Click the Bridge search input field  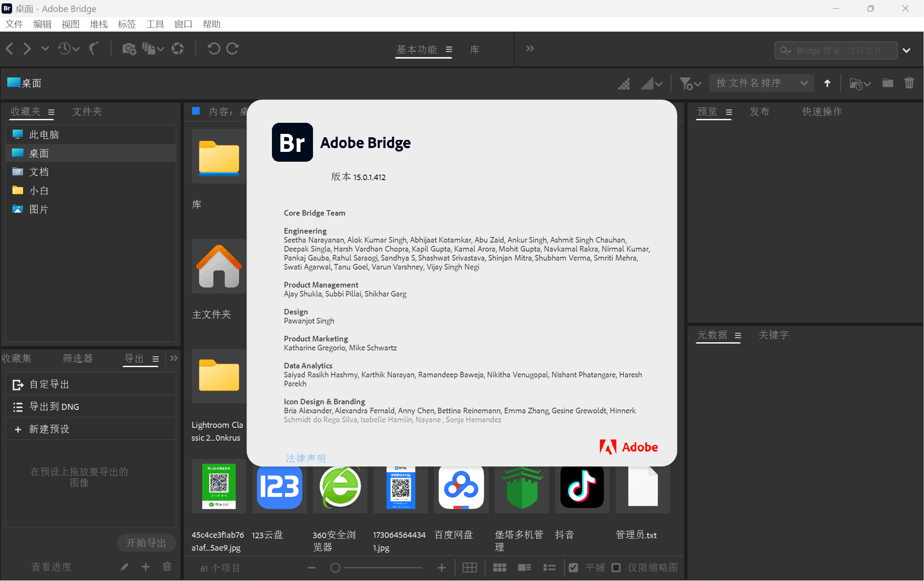click(x=836, y=50)
